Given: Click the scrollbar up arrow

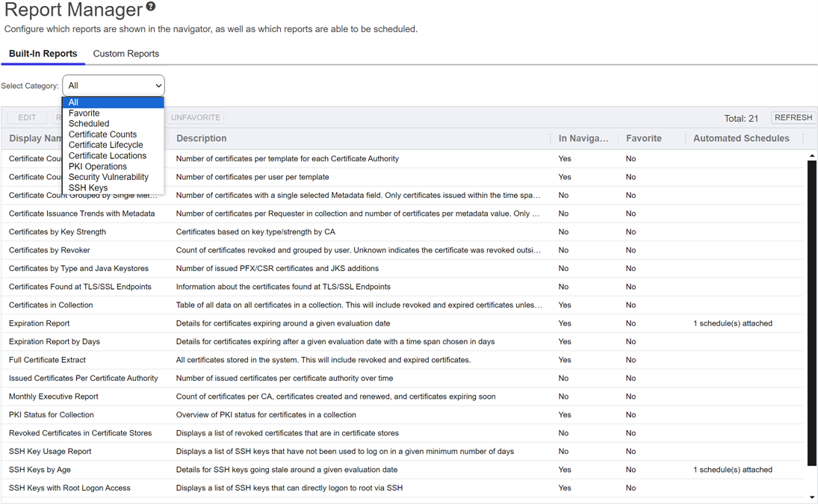Looking at the screenshot, I should point(812,156).
